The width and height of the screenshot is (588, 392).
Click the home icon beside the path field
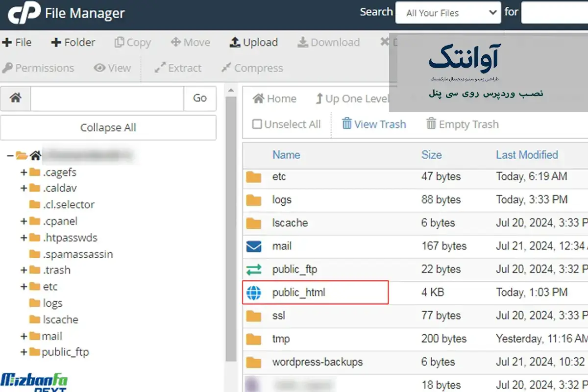16,98
